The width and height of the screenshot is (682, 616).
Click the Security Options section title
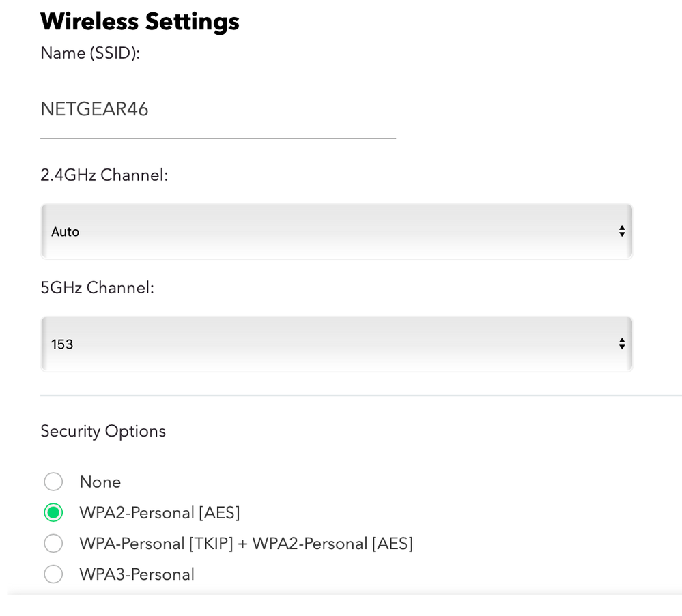pyautogui.click(x=103, y=431)
